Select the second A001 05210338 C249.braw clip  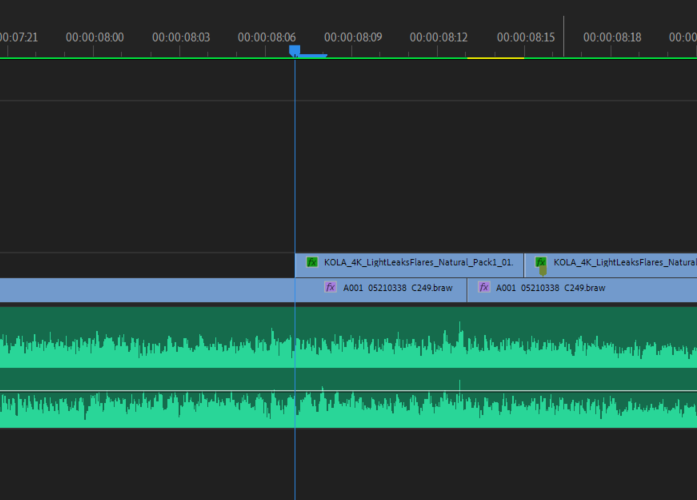click(x=582, y=290)
